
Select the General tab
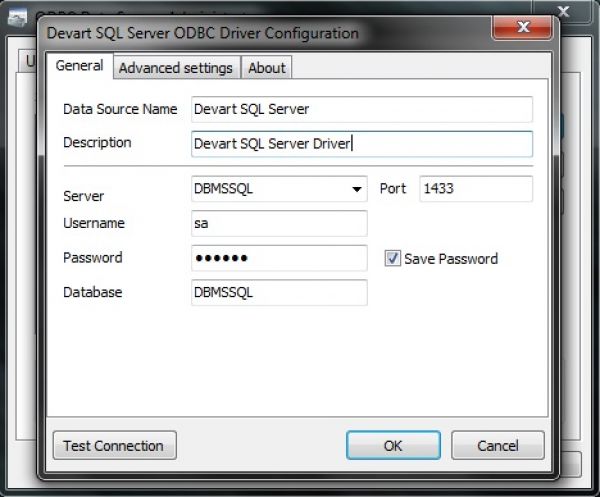pyautogui.click(x=80, y=65)
